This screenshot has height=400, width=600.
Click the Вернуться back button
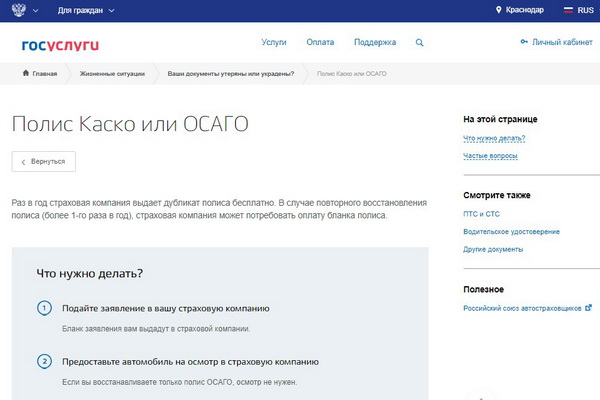coord(44,162)
